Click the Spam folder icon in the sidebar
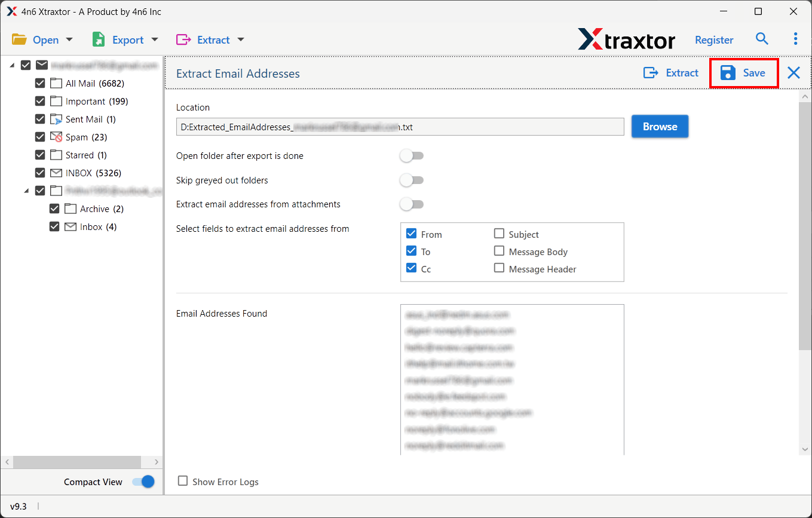This screenshot has width=812, height=518. [57, 137]
